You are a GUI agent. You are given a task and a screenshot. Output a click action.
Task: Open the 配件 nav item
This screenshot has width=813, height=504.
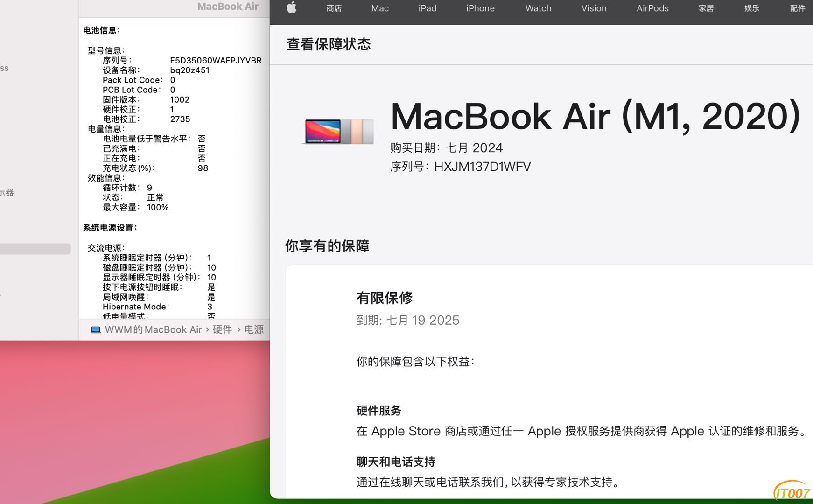[x=798, y=8]
